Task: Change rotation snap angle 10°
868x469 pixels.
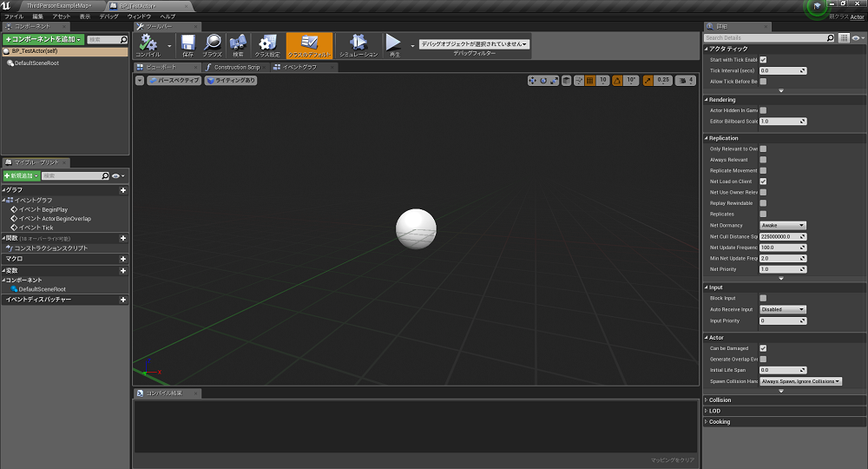Action: coord(631,80)
